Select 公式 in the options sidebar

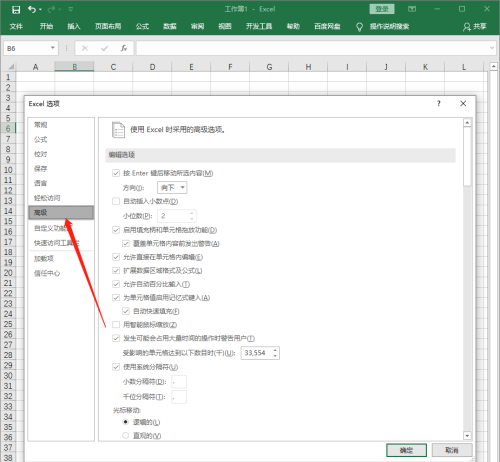click(x=40, y=139)
